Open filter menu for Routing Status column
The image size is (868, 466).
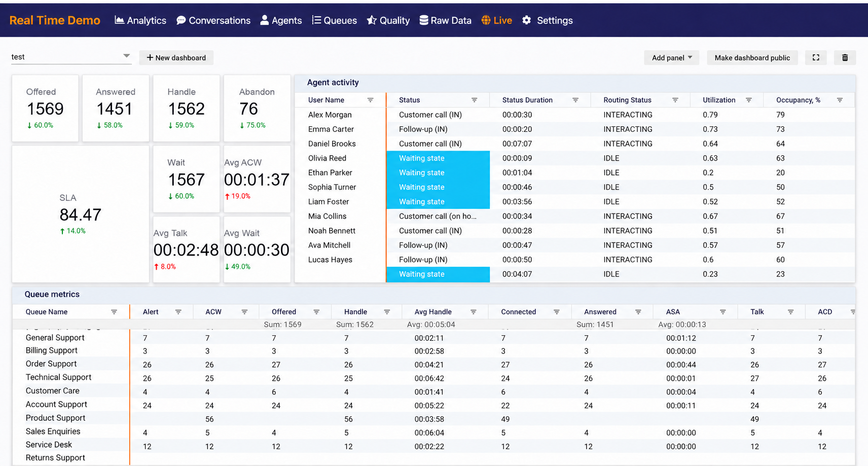(x=675, y=100)
